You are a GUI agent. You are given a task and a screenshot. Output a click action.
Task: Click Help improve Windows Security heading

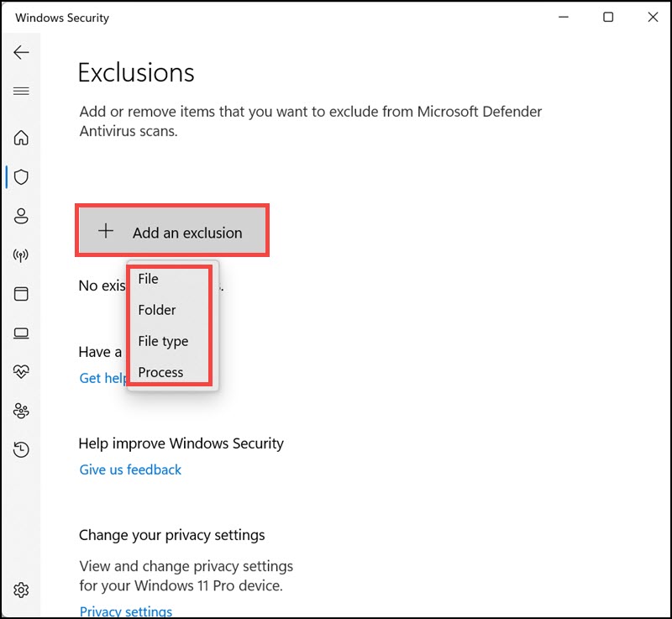click(181, 443)
